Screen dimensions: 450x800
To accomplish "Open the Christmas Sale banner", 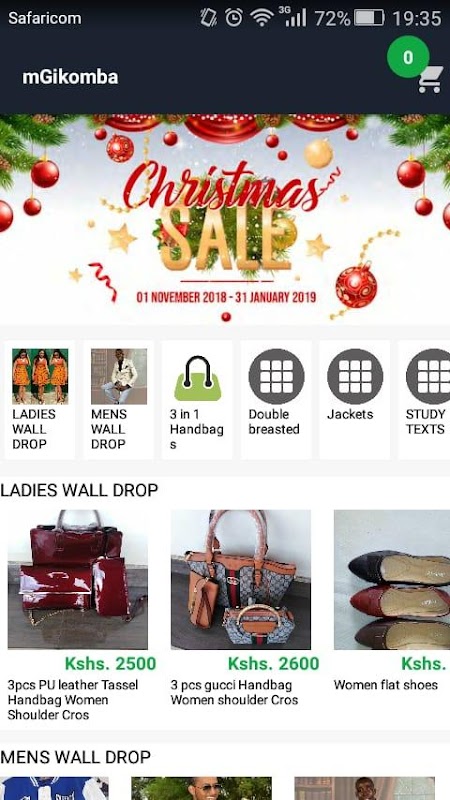I will click(x=225, y=219).
